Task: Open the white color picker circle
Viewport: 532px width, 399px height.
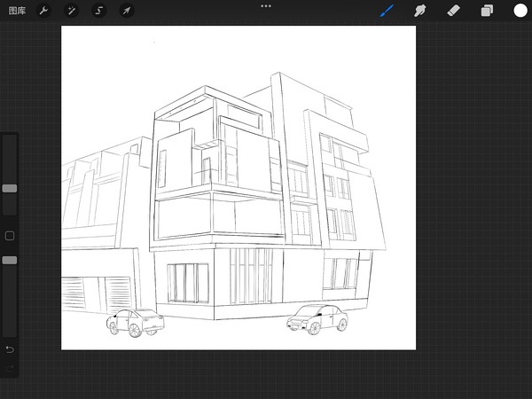Action: tap(520, 11)
